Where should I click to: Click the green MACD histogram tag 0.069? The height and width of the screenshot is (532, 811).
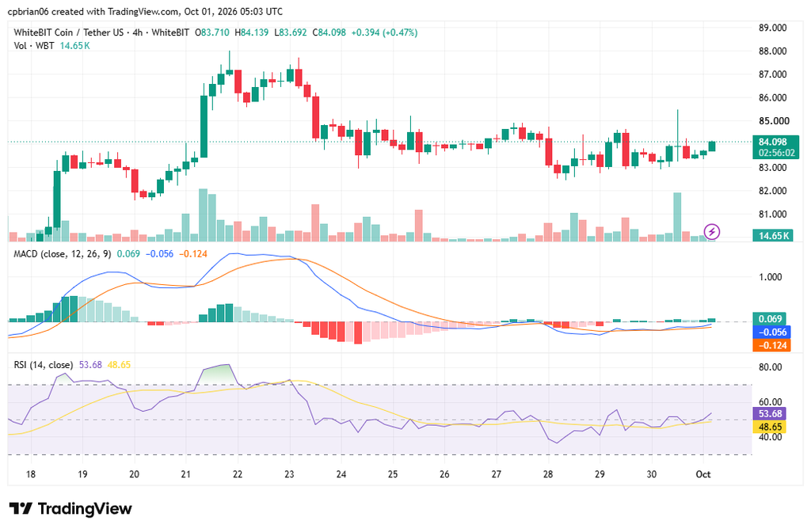pyautogui.click(x=770, y=319)
